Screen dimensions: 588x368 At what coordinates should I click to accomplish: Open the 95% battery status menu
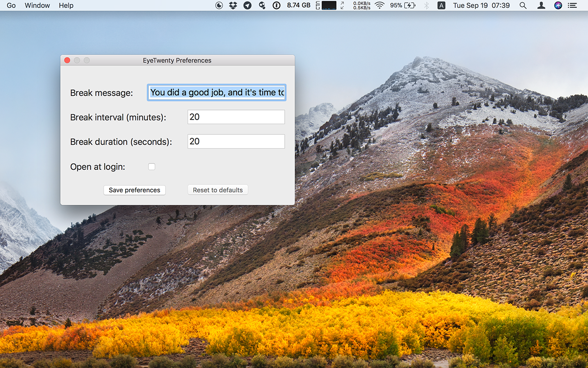[x=403, y=6]
